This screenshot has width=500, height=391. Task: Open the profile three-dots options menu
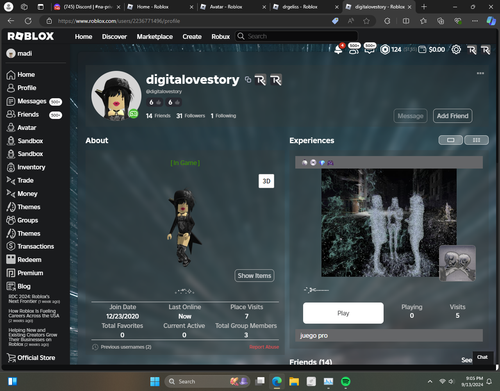pos(480,73)
